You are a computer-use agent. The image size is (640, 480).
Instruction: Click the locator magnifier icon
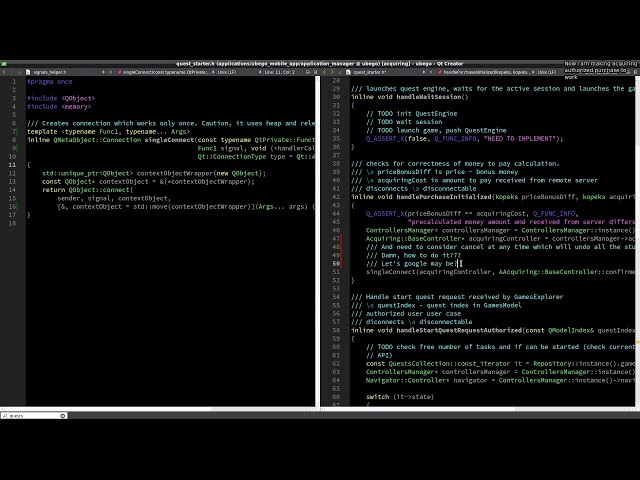[x=4, y=416]
